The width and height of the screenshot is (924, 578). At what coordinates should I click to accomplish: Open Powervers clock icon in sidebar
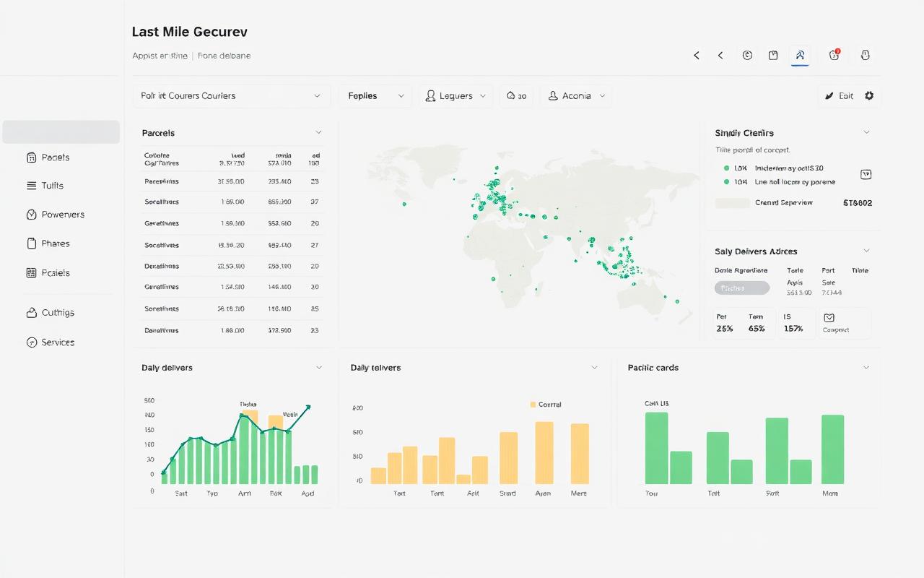tap(31, 215)
